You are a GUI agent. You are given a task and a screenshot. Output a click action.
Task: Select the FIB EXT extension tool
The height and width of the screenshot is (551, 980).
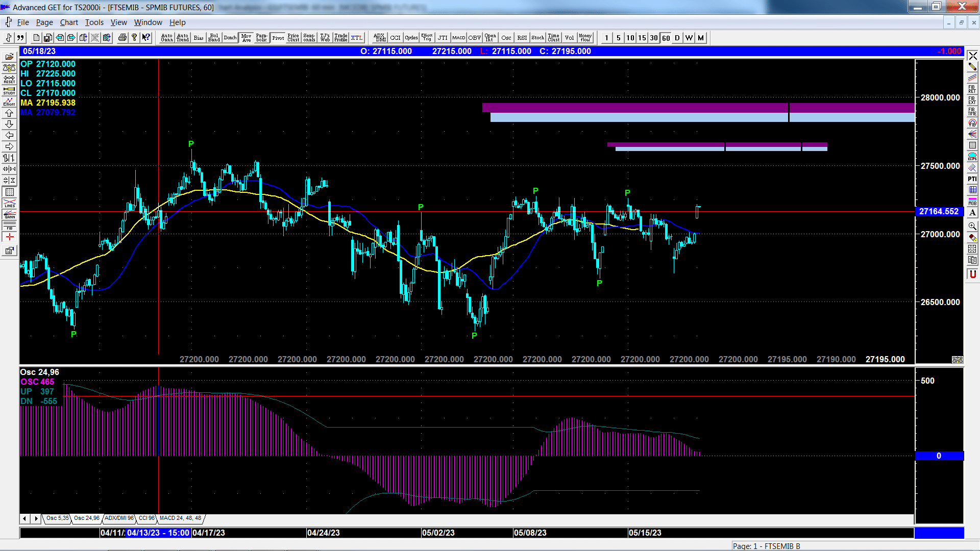point(972,100)
